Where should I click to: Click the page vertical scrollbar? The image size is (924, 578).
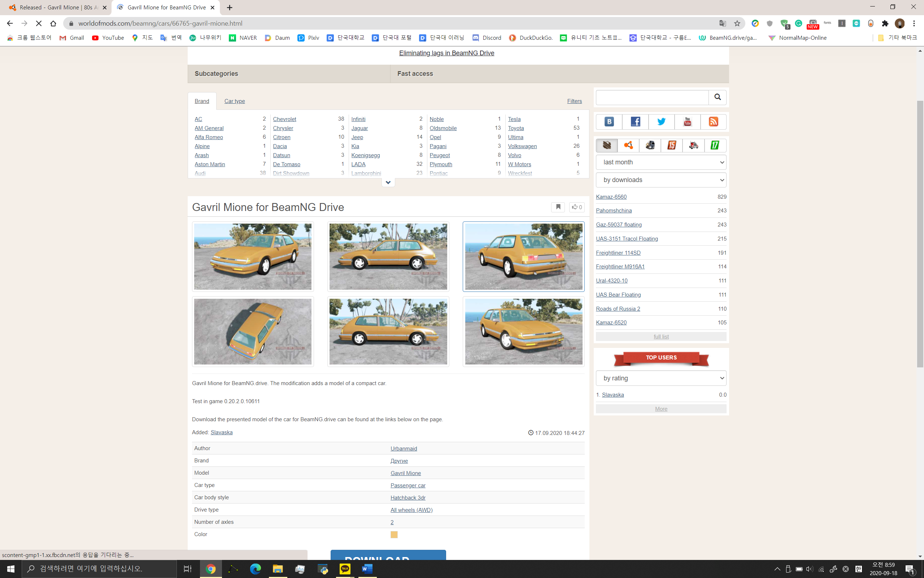[920, 234]
